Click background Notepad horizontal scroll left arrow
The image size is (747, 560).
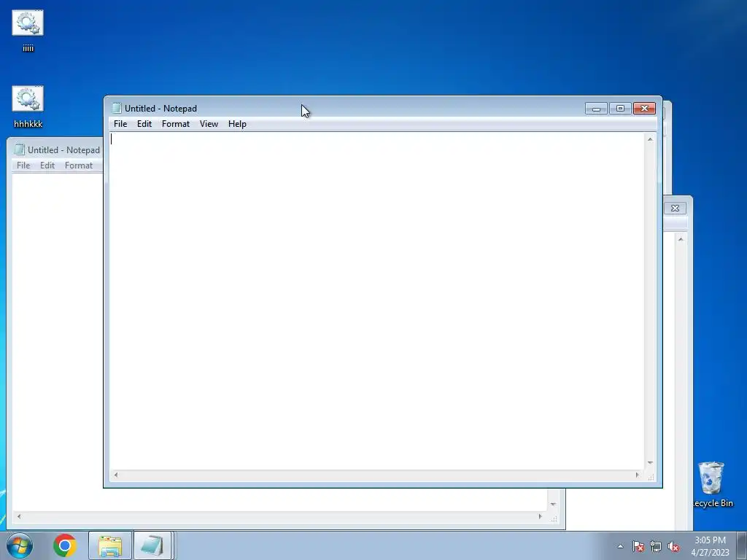point(18,516)
